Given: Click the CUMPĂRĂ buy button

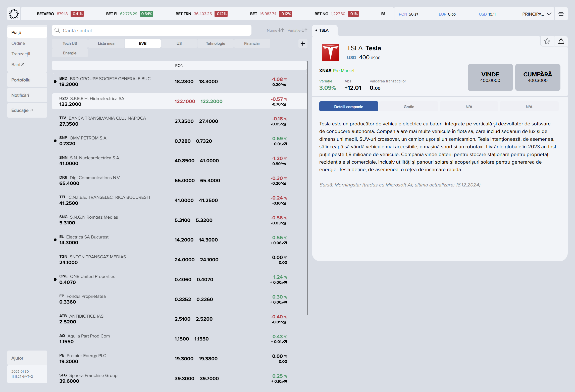Looking at the screenshot, I should (x=538, y=77).
